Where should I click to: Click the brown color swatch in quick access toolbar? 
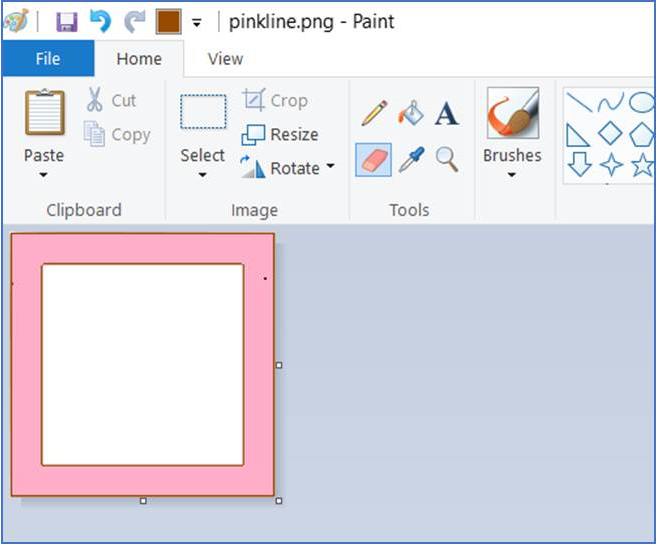pyautogui.click(x=168, y=21)
